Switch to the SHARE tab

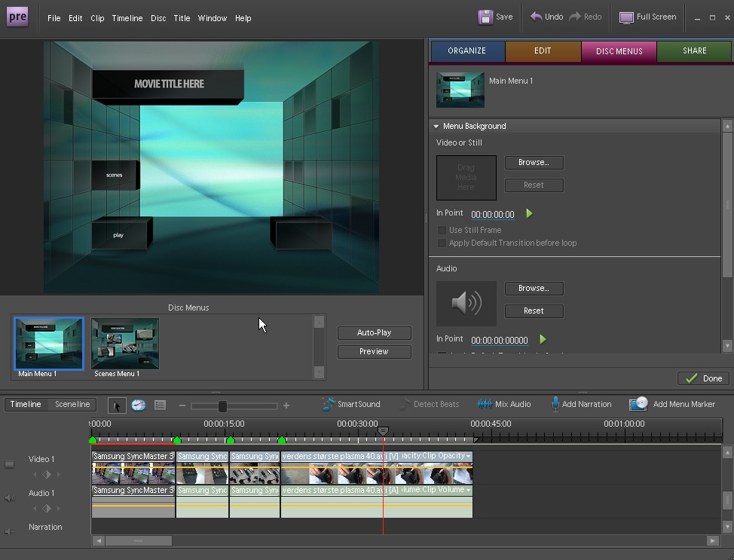coord(694,51)
